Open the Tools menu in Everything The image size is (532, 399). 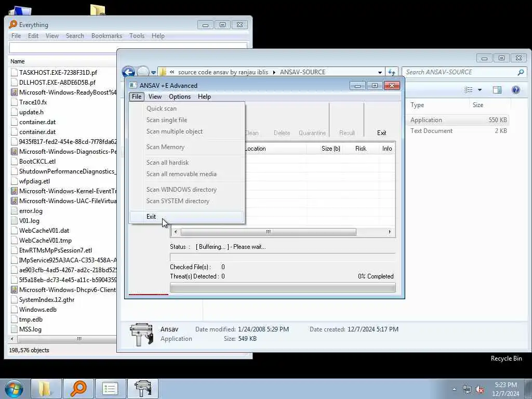[x=137, y=36]
